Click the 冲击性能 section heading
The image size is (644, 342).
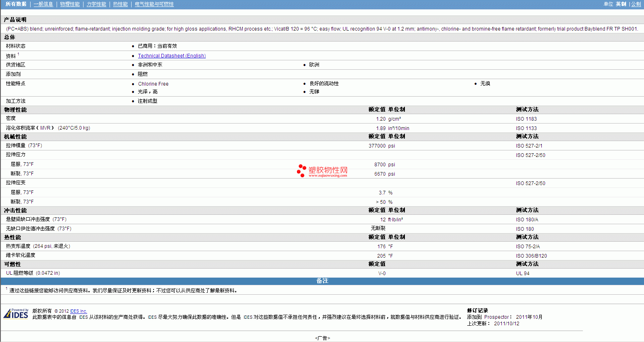[15, 210]
